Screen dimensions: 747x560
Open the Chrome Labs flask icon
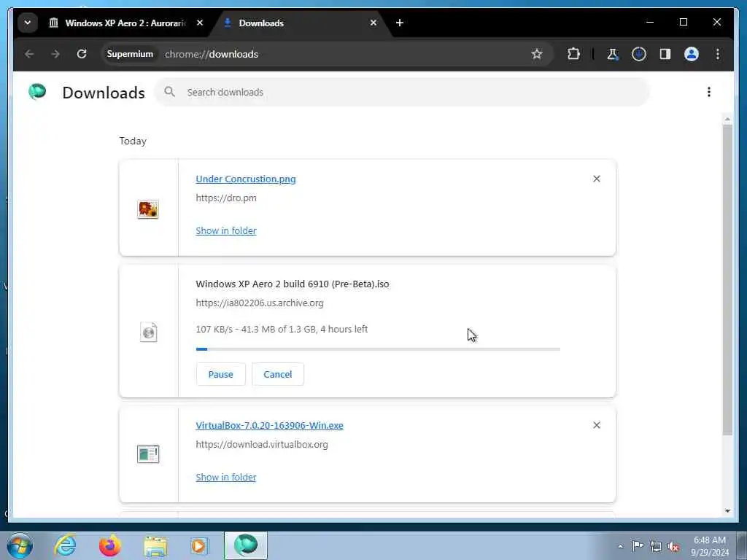613,54
